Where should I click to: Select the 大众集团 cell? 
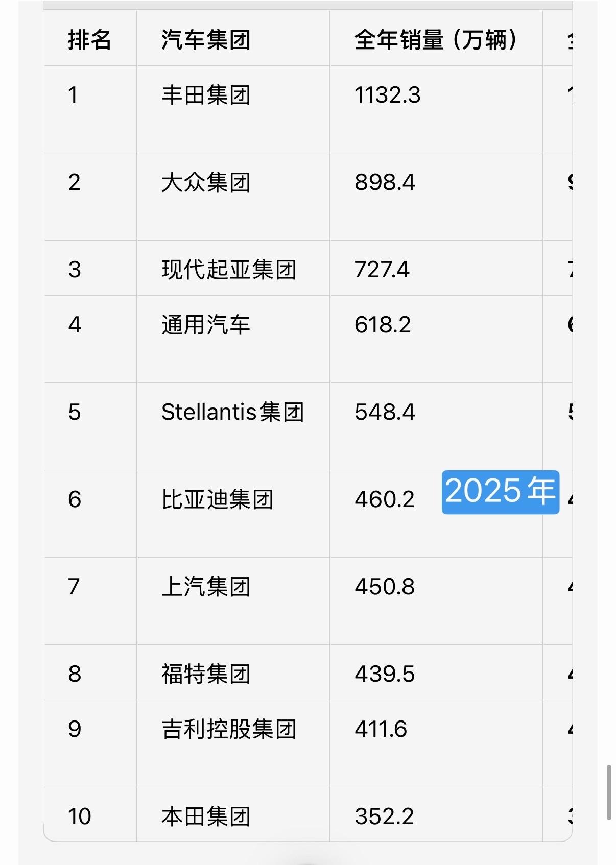pyautogui.click(x=233, y=197)
